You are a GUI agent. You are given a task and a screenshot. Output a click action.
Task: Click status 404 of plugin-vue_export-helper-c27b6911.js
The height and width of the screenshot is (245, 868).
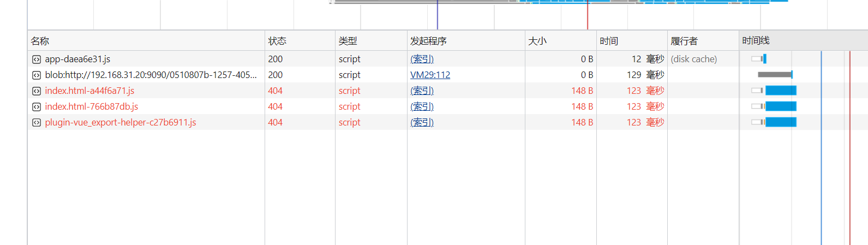[275, 122]
